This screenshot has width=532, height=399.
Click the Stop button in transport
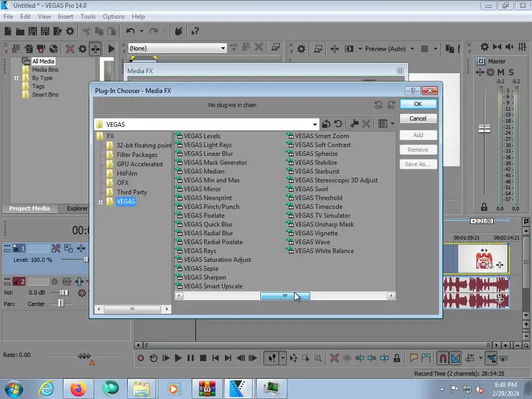(203, 358)
